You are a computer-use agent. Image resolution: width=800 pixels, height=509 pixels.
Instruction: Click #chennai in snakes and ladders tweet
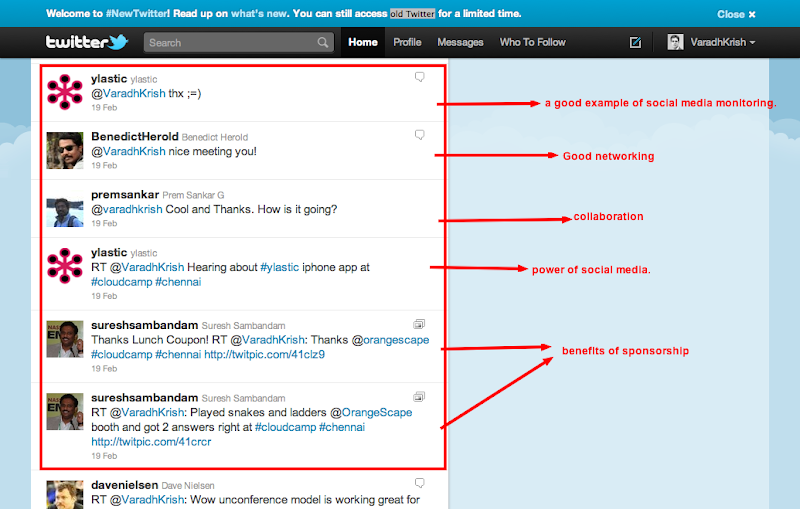click(342, 427)
